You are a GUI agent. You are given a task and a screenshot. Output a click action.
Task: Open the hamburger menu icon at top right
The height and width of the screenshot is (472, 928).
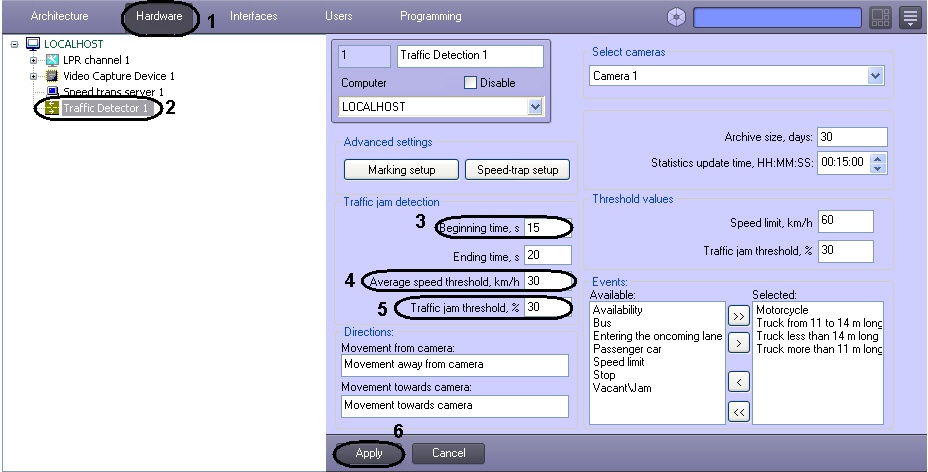click(910, 17)
